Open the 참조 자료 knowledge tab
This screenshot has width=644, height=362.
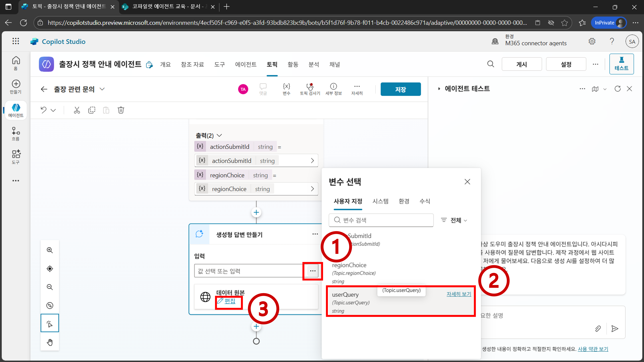(x=192, y=65)
